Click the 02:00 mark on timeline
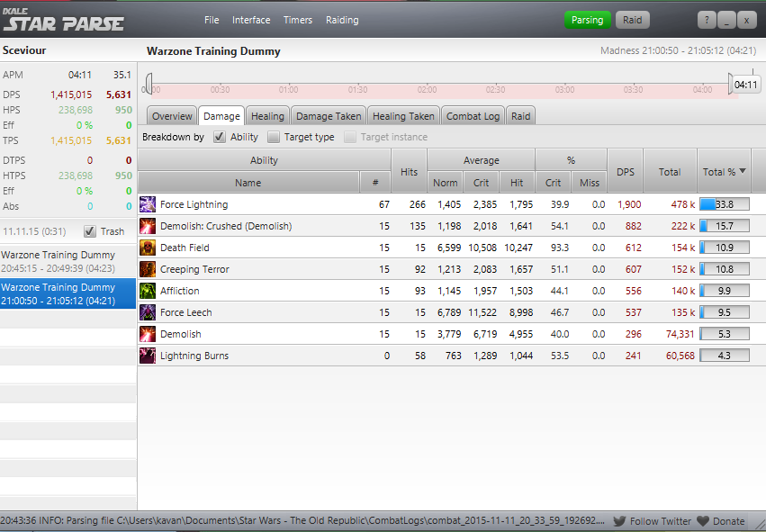766x532 pixels. click(x=427, y=90)
